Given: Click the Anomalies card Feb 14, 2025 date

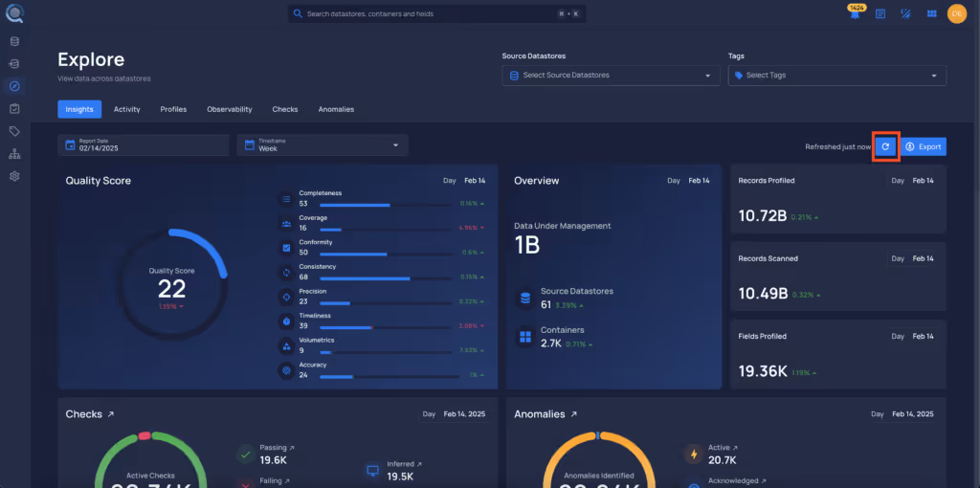Looking at the screenshot, I should pos(913,414).
